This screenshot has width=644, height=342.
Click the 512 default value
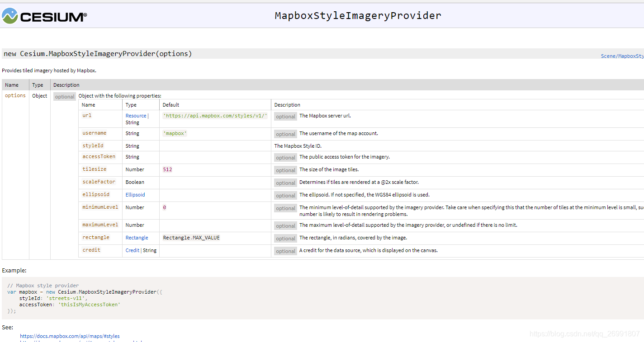(167, 169)
